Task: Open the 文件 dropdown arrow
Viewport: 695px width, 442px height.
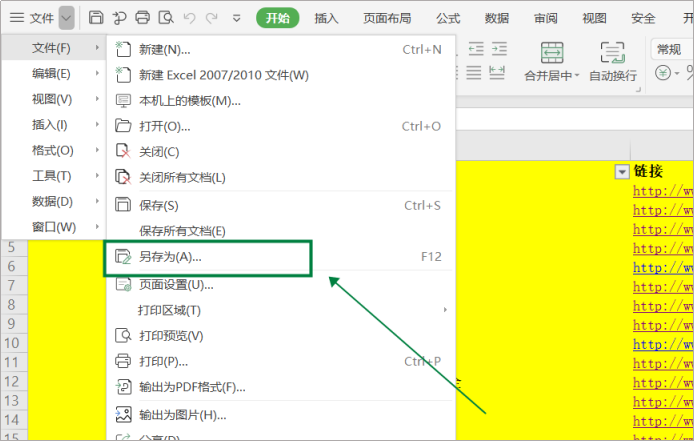Action: point(66,18)
